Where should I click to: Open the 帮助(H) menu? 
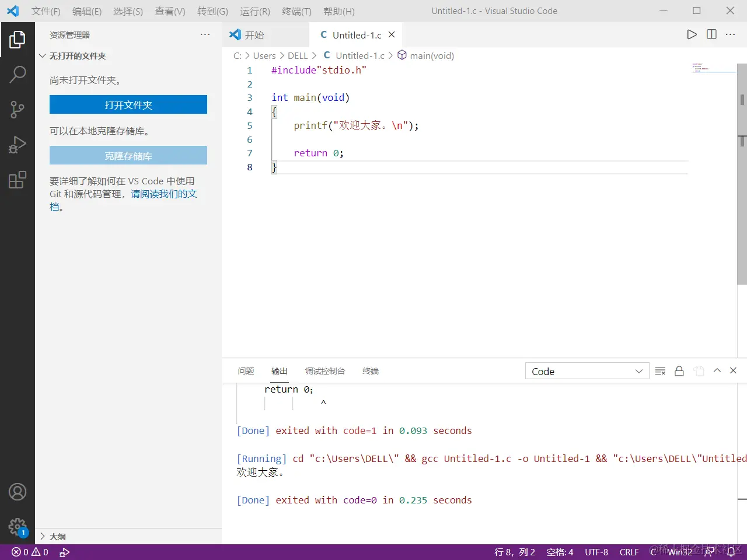(x=339, y=11)
